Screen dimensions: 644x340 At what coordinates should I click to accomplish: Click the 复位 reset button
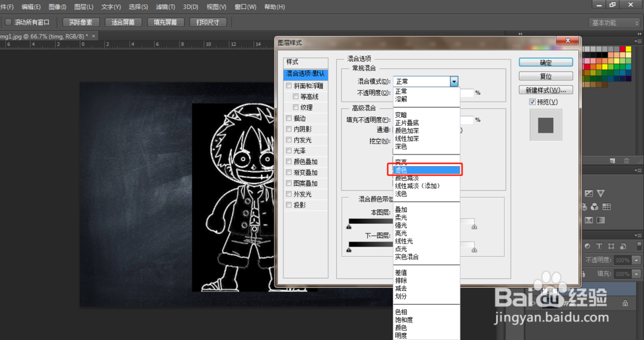tap(546, 76)
